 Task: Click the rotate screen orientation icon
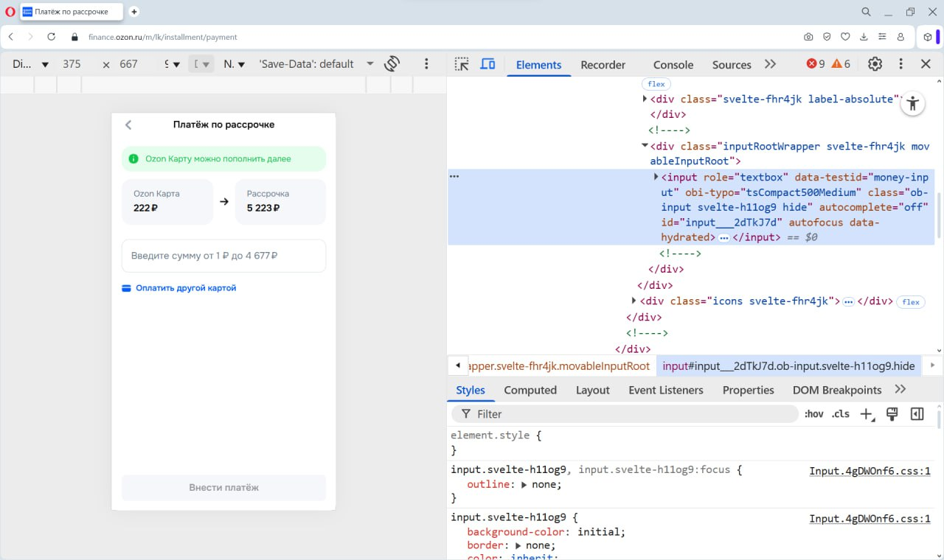click(392, 64)
